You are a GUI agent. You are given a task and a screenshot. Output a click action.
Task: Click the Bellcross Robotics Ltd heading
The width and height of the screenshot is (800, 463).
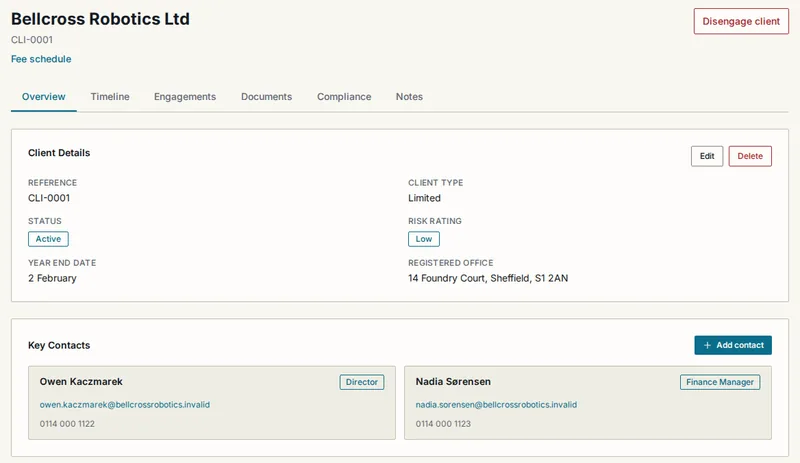[101, 19]
